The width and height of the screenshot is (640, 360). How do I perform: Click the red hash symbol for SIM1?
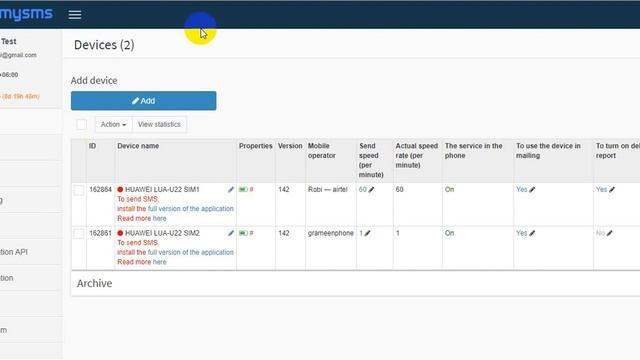pos(251,189)
